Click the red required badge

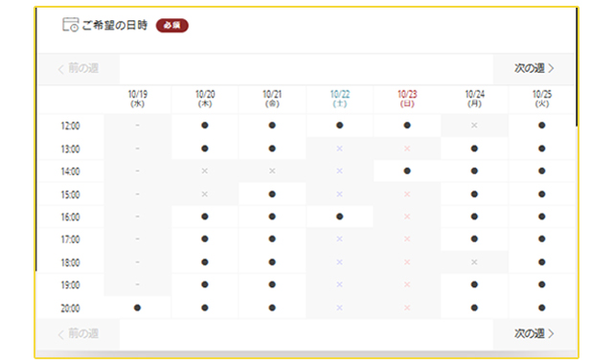(172, 26)
